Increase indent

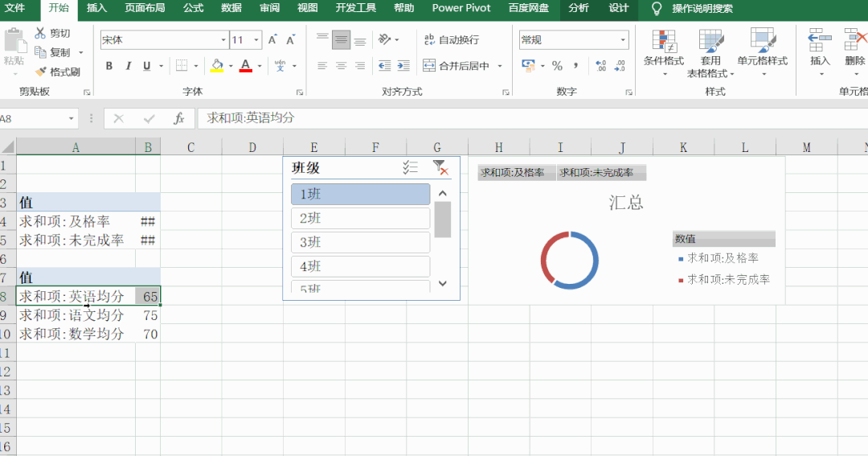[403, 66]
